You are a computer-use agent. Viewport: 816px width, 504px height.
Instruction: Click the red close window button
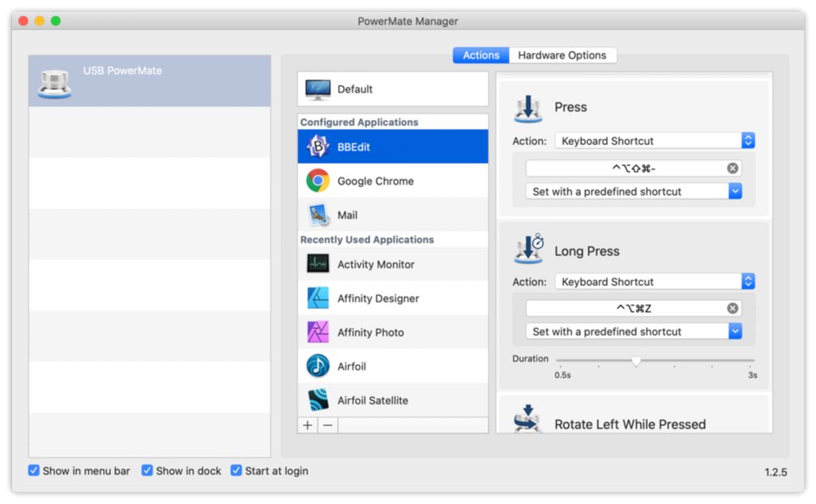pos(23,21)
